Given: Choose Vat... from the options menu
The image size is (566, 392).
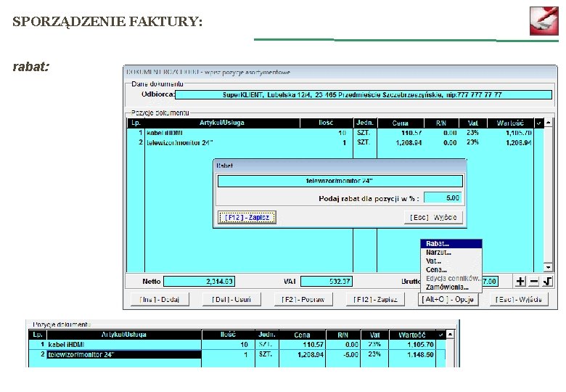Looking at the screenshot, I should tap(451, 261).
